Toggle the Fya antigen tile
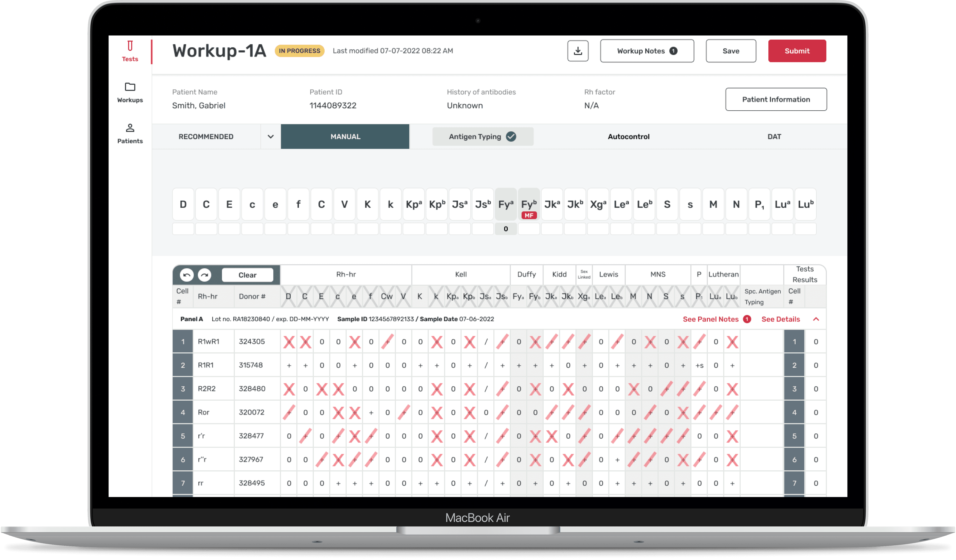 (x=506, y=204)
